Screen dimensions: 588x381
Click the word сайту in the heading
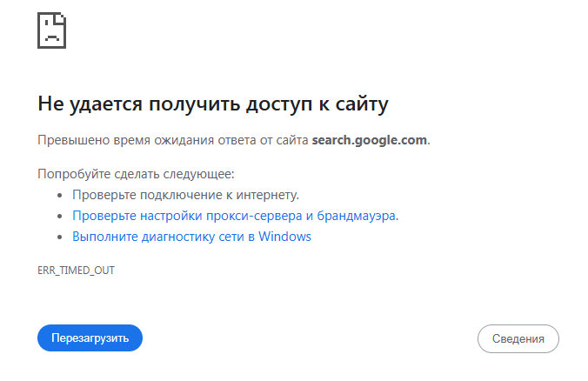click(x=359, y=104)
